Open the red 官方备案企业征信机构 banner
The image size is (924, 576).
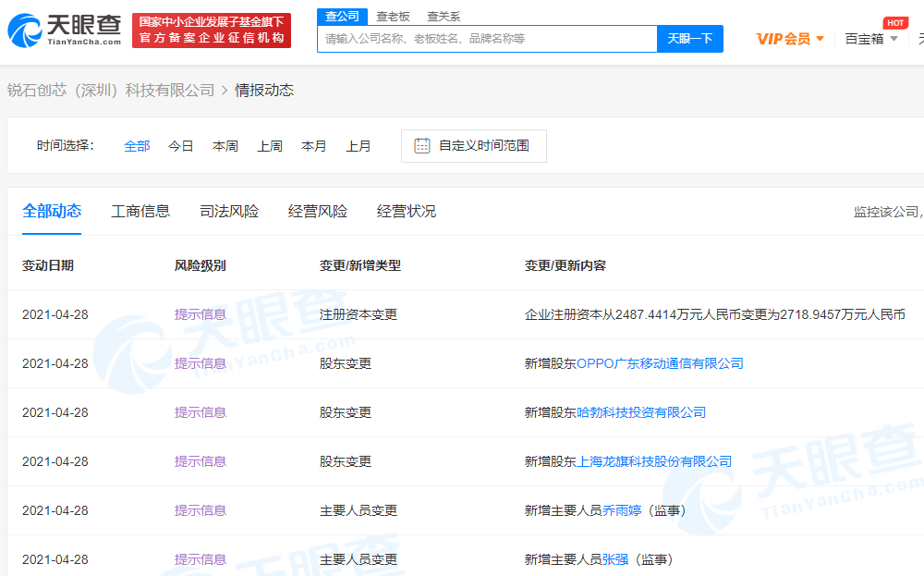tap(212, 31)
